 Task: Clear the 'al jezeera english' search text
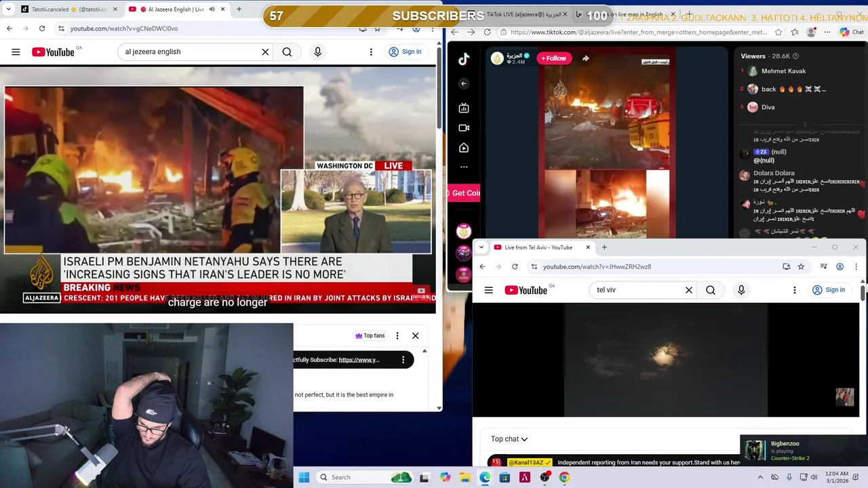[265, 52]
